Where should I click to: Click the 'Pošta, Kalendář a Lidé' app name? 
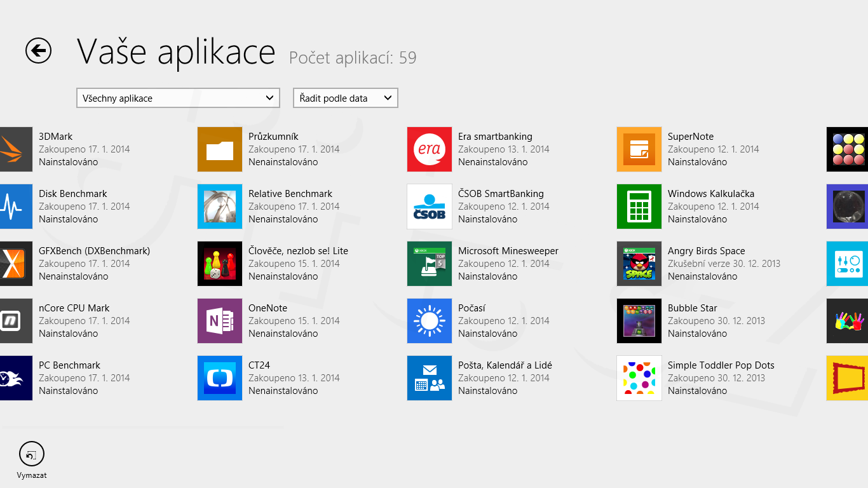tap(505, 365)
